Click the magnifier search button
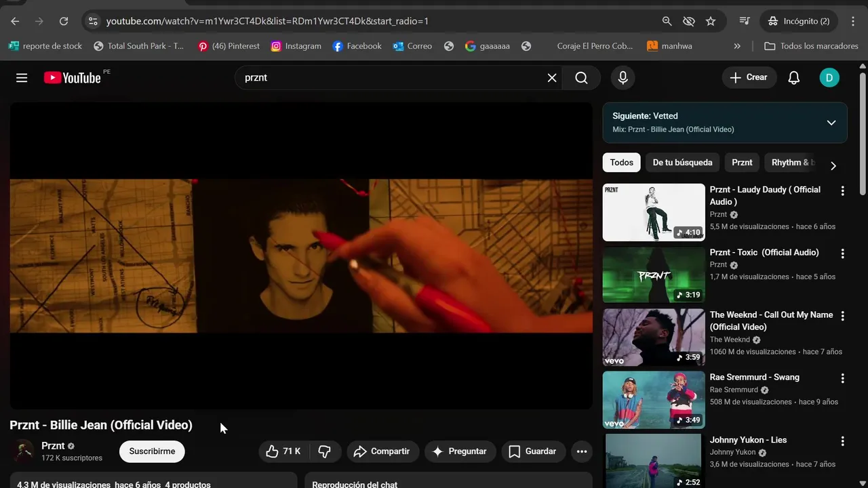Image resolution: width=868 pixels, height=488 pixels. (x=581, y=78)
